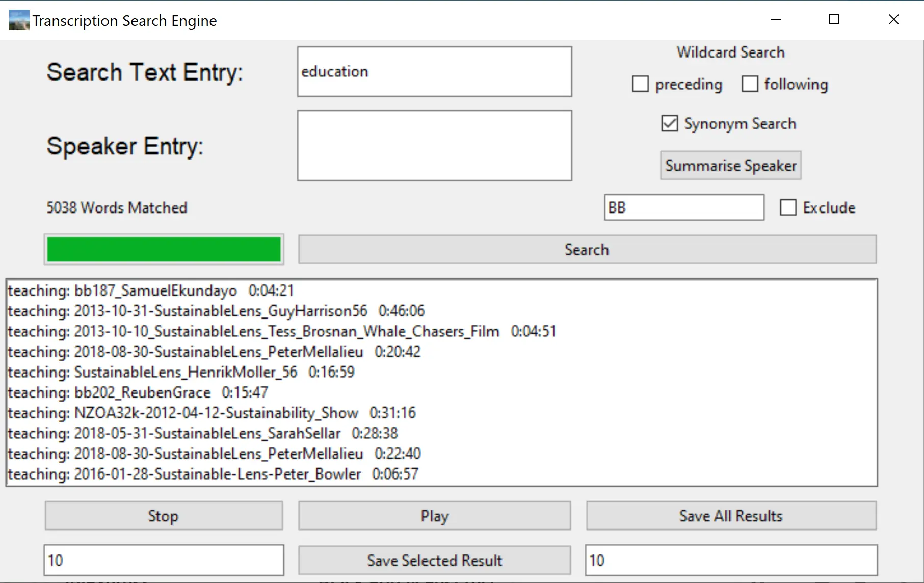Image resolution: width=924 pixels, height=583 pixels.
Task: Click Save All Results
Action: [x=731, y=516]
